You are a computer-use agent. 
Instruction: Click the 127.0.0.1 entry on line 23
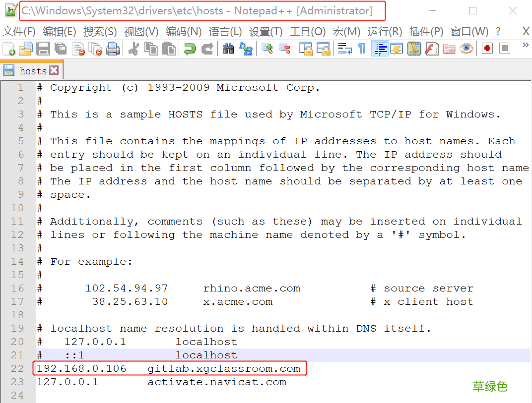[x=67, y=382]
